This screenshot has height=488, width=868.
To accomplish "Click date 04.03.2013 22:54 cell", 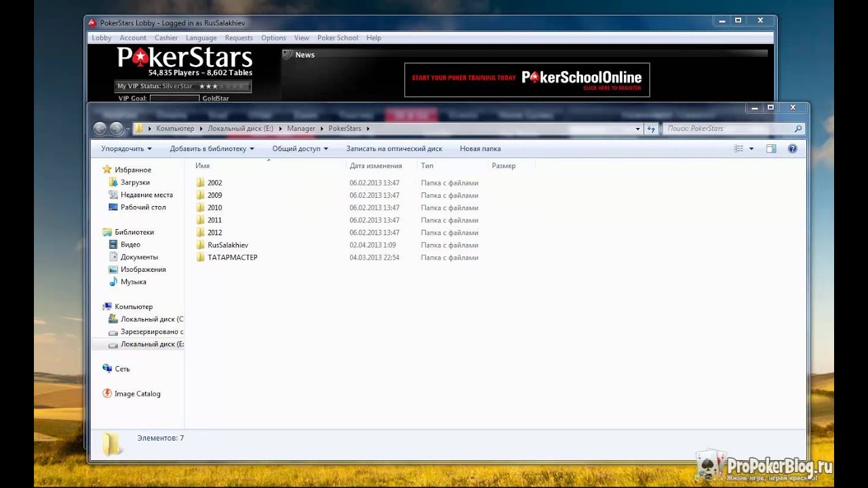I will tap(374, 258).
